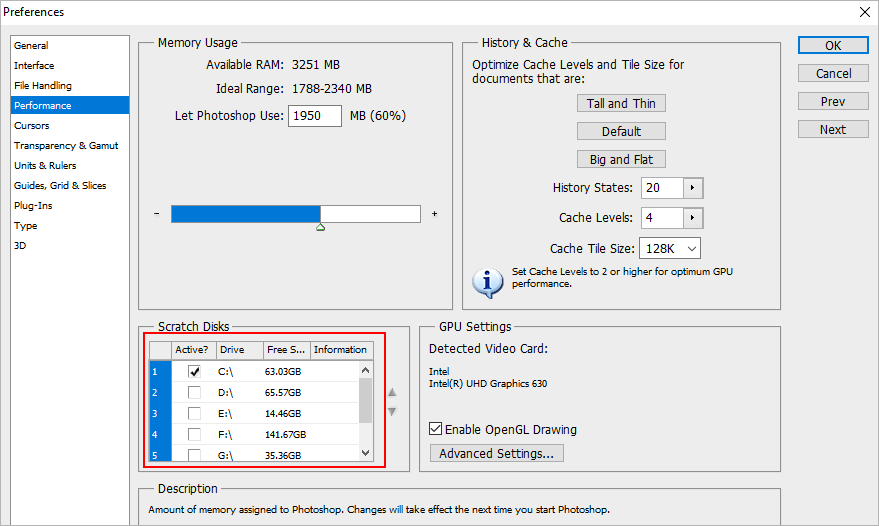Switch to Interface preferences

click(x=34, y=66)
